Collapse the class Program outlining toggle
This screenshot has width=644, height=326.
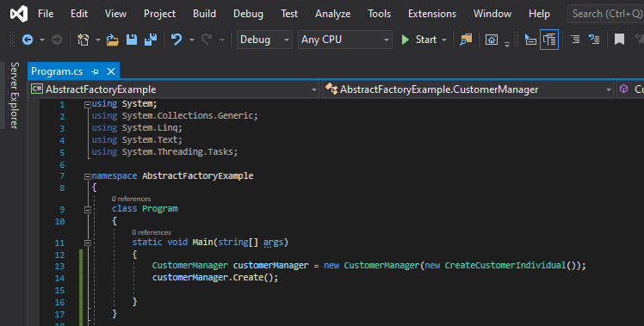88,210
